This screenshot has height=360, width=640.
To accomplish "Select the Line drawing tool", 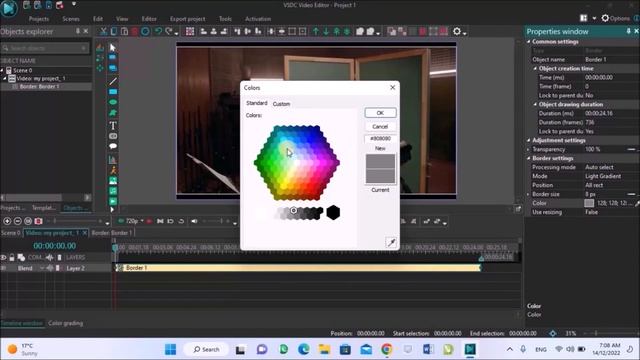I will point(113,81).
